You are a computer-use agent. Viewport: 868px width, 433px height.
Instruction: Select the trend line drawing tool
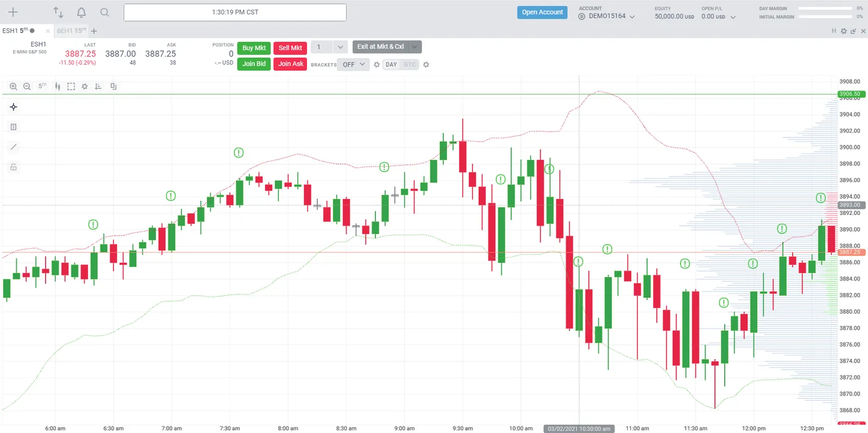[x=14, y=147]
